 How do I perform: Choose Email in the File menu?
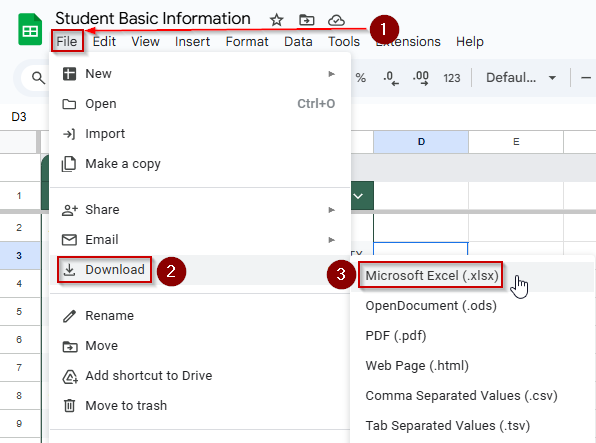click(200, 240)
